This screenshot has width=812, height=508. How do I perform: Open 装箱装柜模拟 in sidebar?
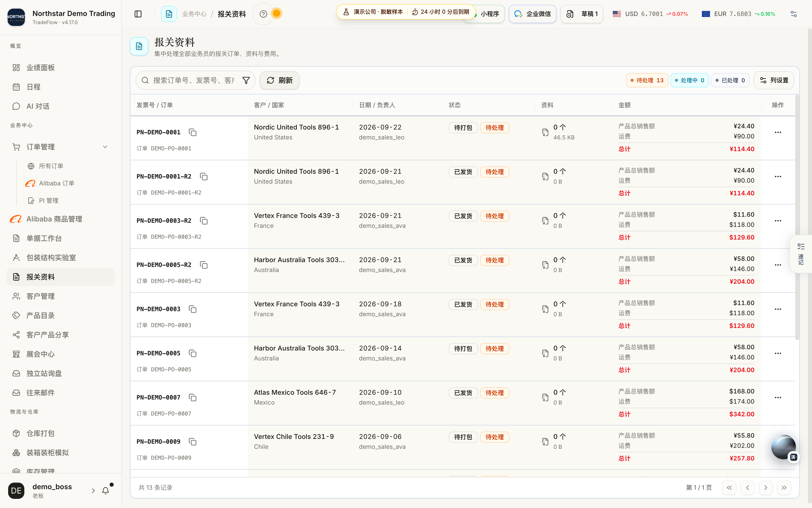[60, 453]
